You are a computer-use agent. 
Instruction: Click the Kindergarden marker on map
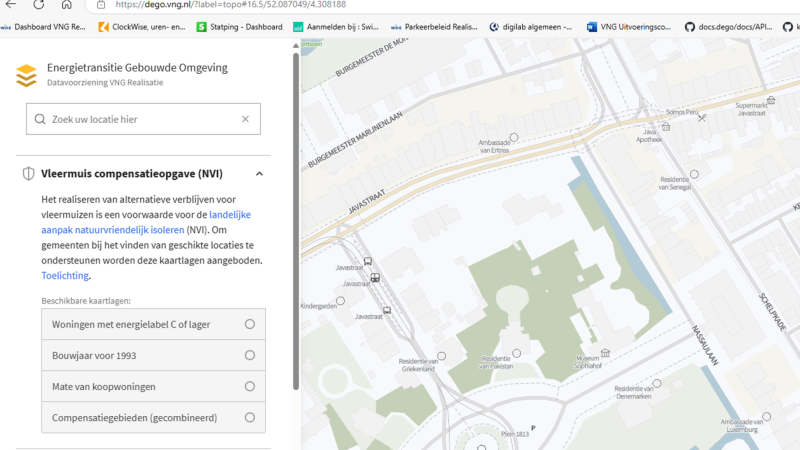[x=340, y=301]
